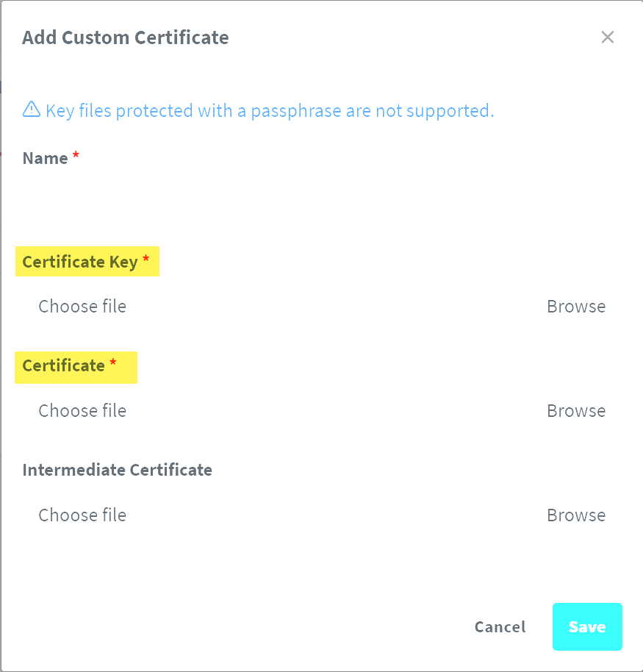The width and height of the screenshot is (643, 672).
Task: Browse for the Certificate file
Action: [x=576, y=411]
